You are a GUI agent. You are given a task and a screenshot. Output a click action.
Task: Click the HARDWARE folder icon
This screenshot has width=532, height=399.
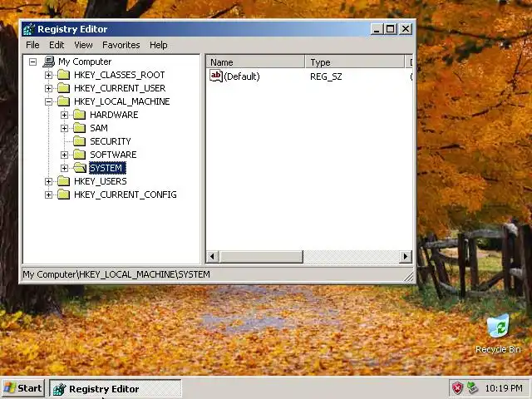coord(80,115)
